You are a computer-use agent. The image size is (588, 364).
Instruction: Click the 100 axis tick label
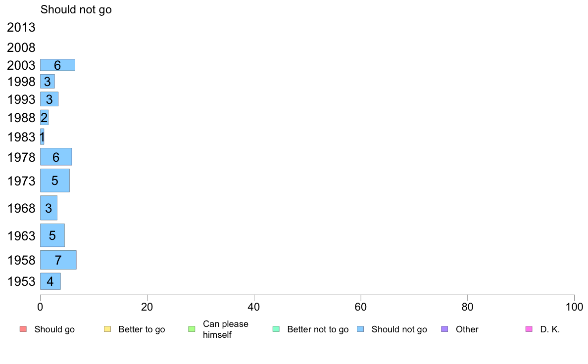[x=574, y=307]
